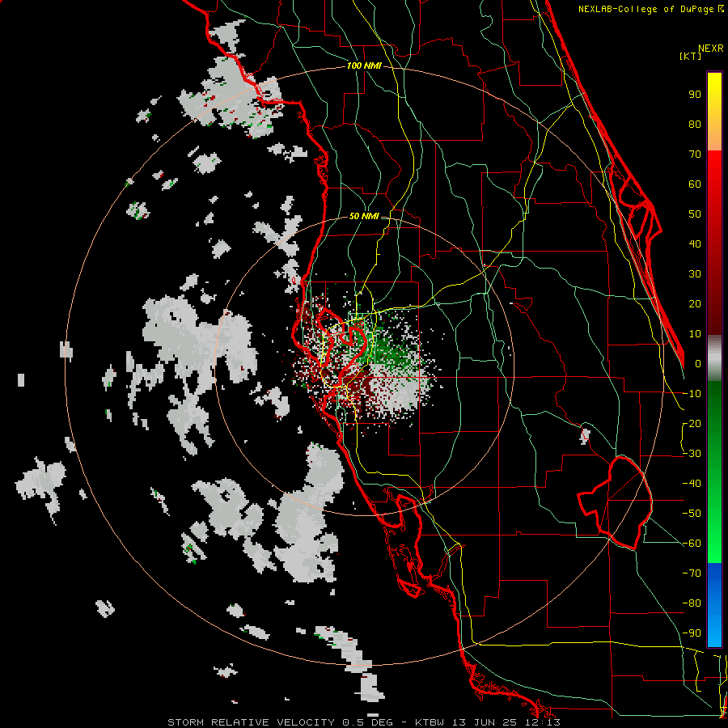728x728 pixels.
Task: Click the positive 70 value on velocity scale
Action: coord(695,154)
